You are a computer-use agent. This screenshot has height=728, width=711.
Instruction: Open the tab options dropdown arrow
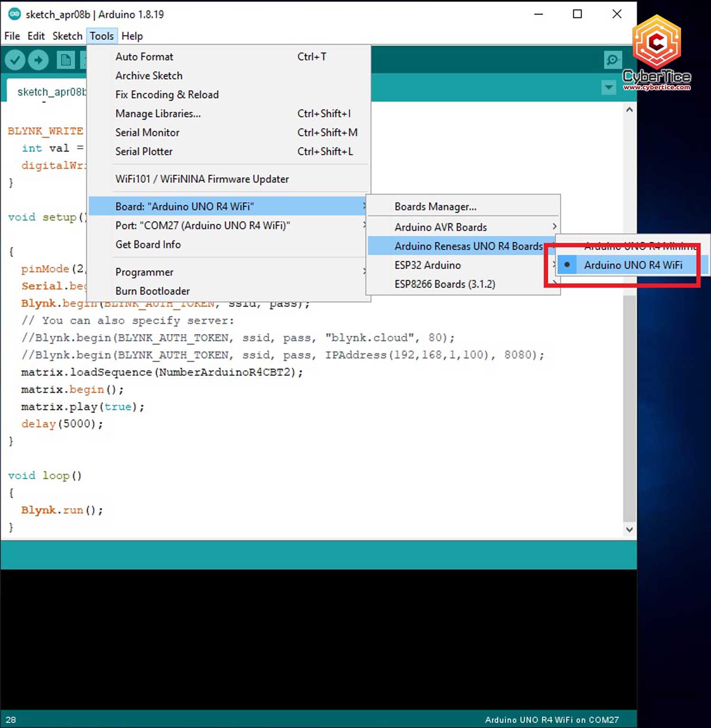coord(609,87)
